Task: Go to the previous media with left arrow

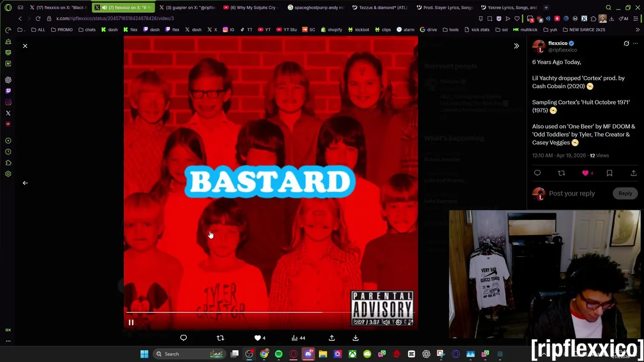Action: click(25, 183)
